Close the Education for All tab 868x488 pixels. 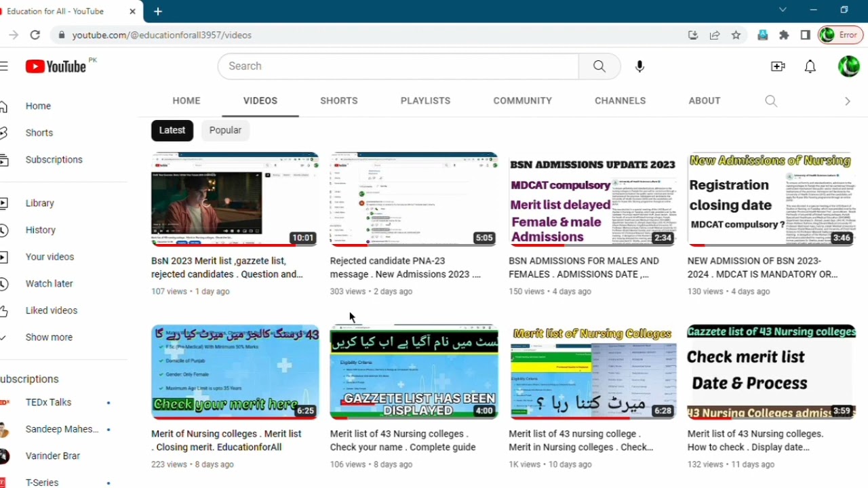point(132,12)
